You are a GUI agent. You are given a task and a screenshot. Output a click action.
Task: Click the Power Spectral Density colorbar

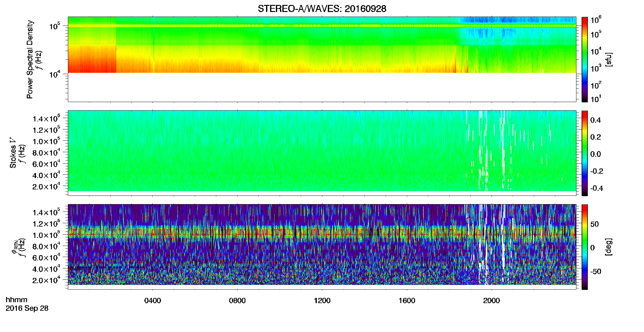584,59
